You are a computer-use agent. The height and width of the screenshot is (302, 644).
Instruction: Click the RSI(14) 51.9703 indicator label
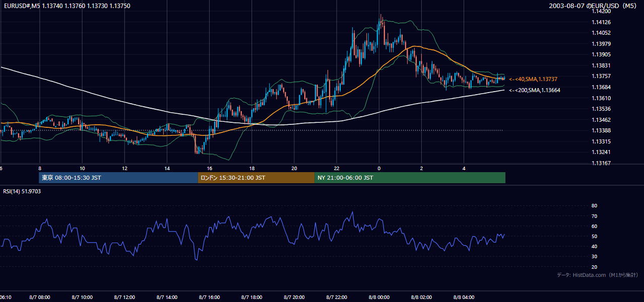22,191
